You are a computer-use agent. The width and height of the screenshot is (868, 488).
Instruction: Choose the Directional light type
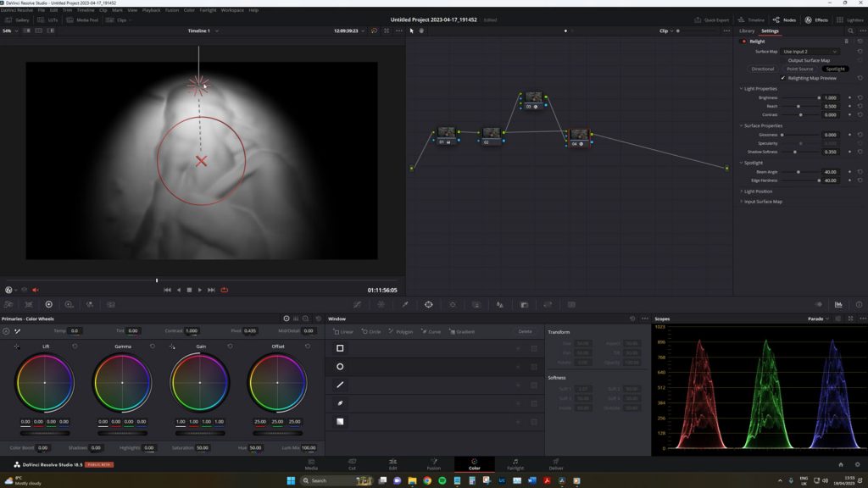coord(762,69)
